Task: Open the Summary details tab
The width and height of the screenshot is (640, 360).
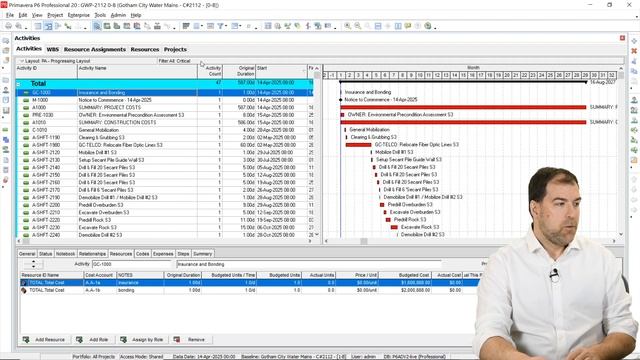Action: tap(202, 254)
